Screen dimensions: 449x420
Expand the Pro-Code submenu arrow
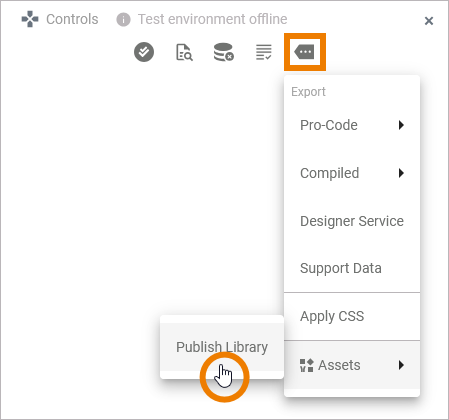tap(401, 125)
